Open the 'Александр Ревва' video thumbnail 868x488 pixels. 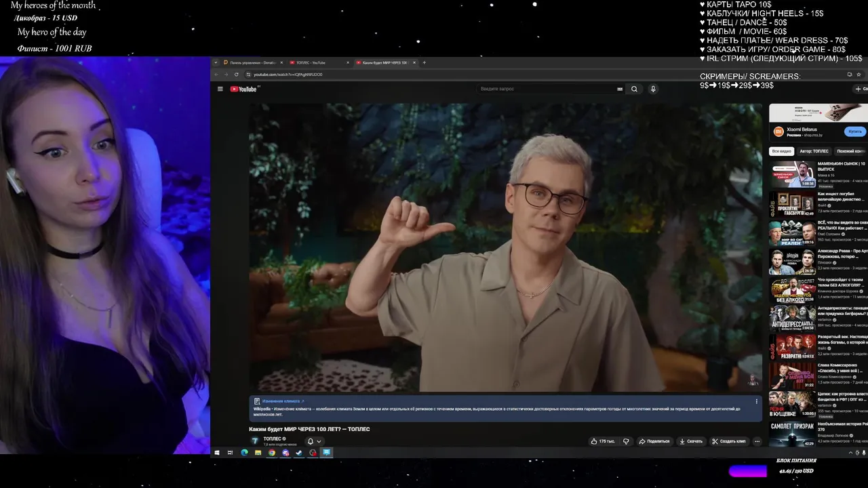(x=792, y=261)
